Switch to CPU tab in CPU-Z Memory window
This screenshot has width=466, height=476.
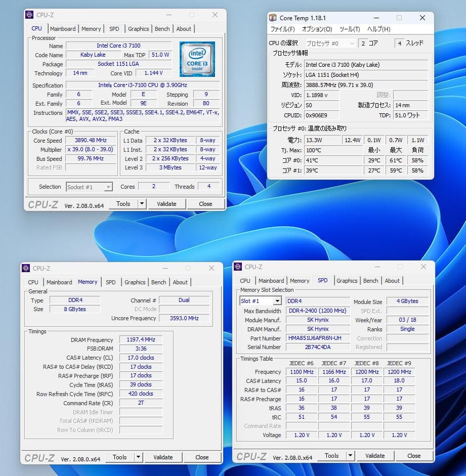[33, 282]
